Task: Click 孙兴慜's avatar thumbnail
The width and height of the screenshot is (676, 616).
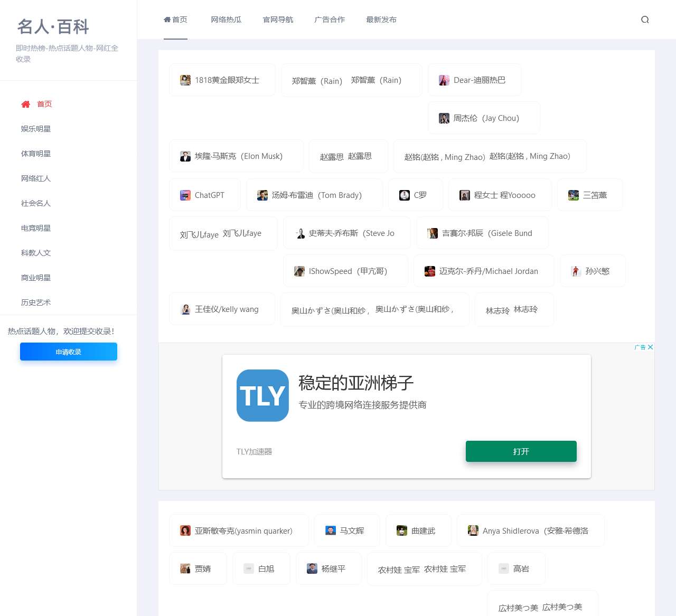Action: click(575, 271)
